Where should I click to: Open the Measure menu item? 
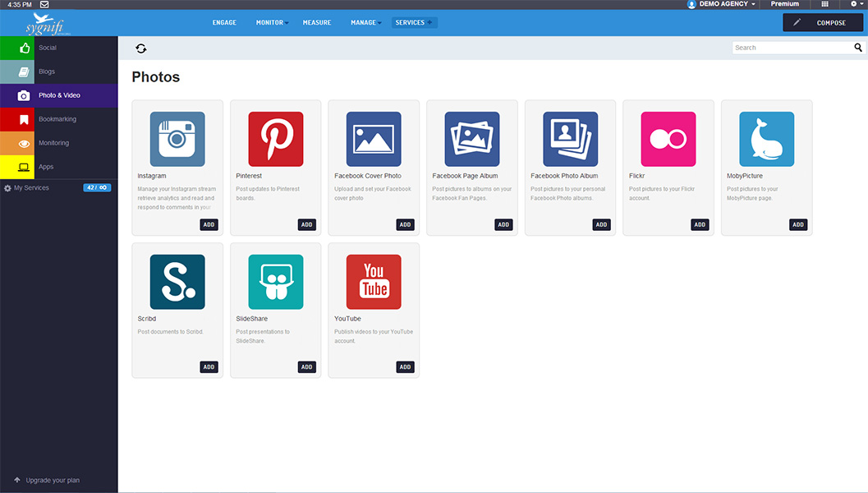tap(316, 23)
